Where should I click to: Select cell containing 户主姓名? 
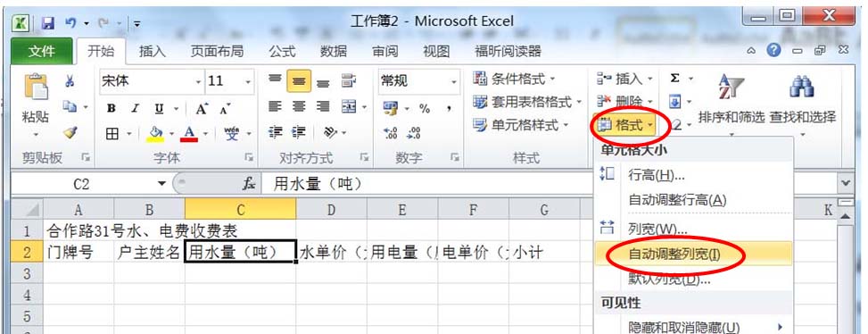pyautogui.click(x=149, y=252)
